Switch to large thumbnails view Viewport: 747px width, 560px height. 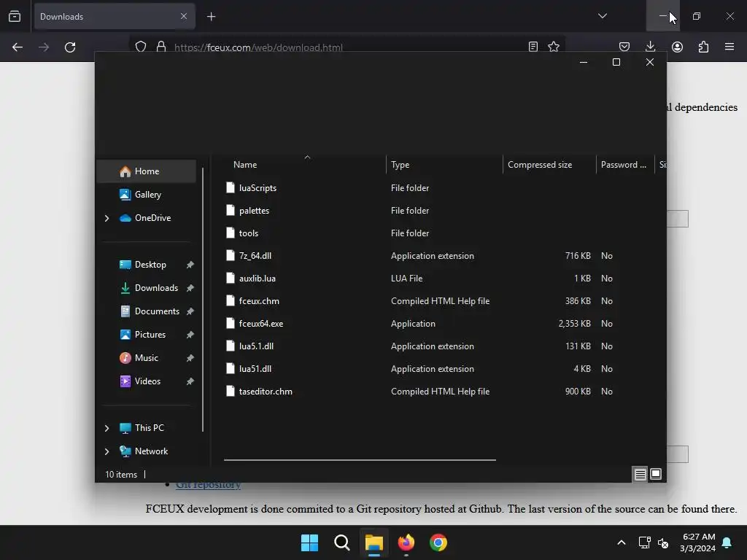656,474
